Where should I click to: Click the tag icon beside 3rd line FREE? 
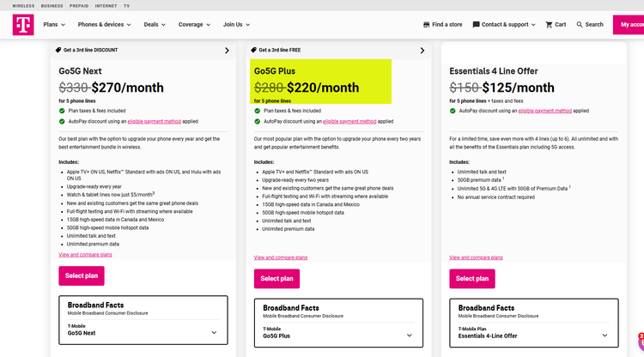click(254, 50)
